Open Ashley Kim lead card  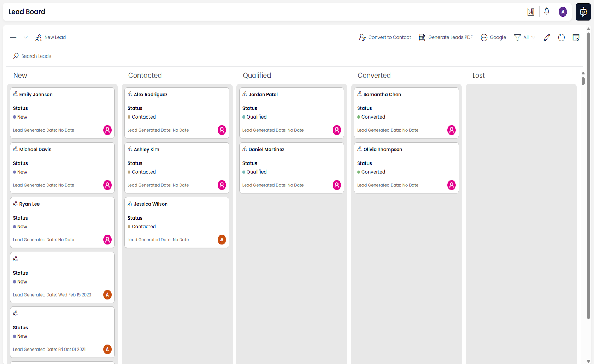pyautogui.click(x=177, y=168)
